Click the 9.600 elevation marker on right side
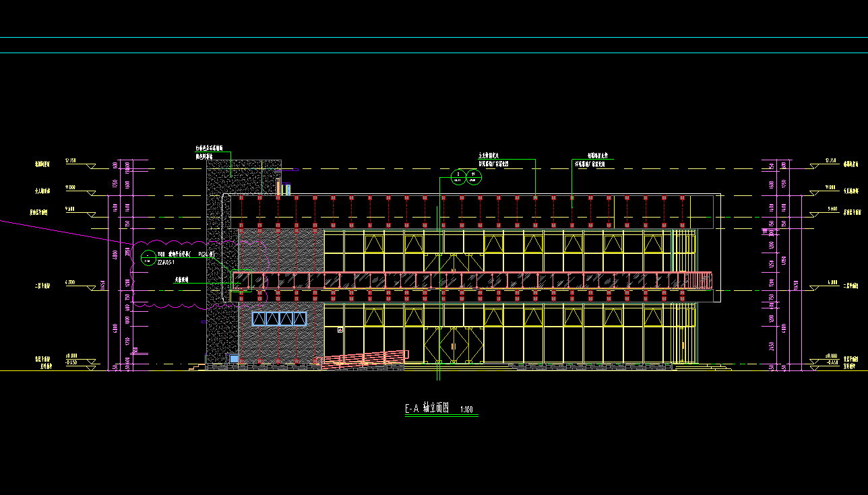The height and width of the screenshot is (495, 868). point(831,209)
